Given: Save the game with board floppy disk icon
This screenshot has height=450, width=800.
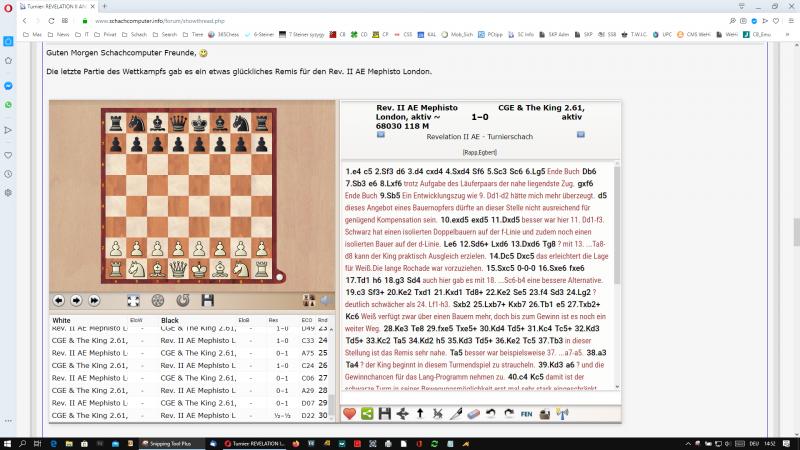Looking at the screenshot, I should point(207,300).
